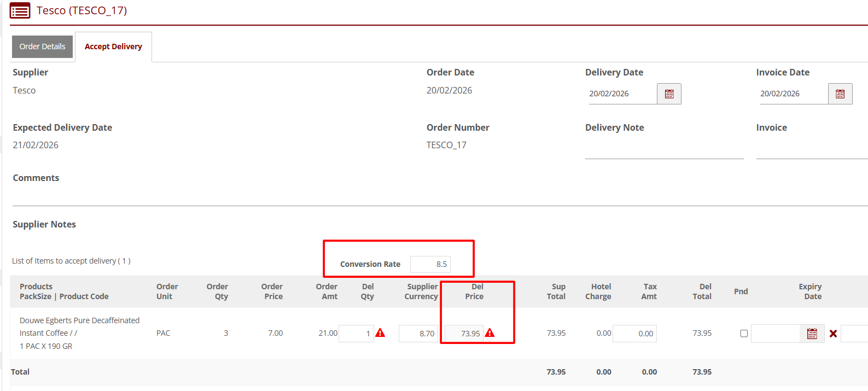Click the Del Price field showing 73.95
This screenshot has height=391, width=868.
pos(464,334)
